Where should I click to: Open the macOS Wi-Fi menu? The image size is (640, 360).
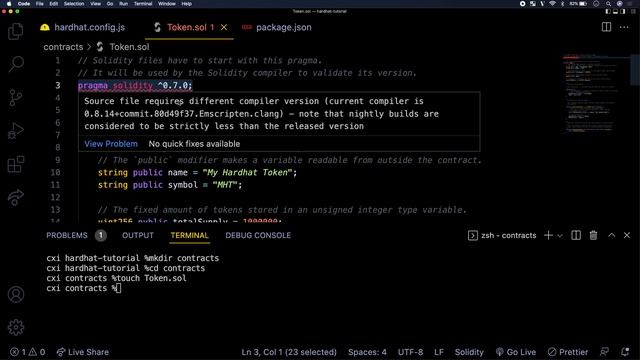[x=552, y=4]
